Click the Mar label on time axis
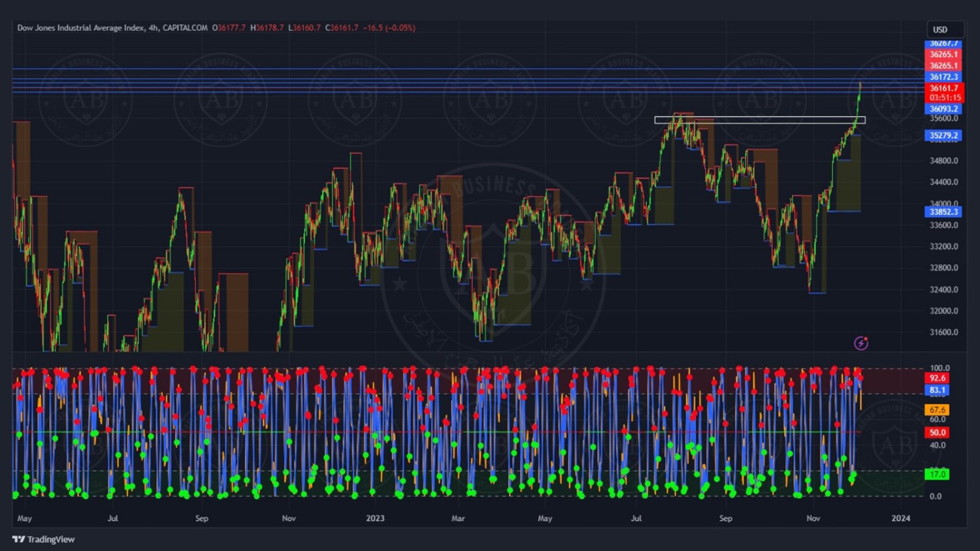980x551 pixels. point(458,518)
